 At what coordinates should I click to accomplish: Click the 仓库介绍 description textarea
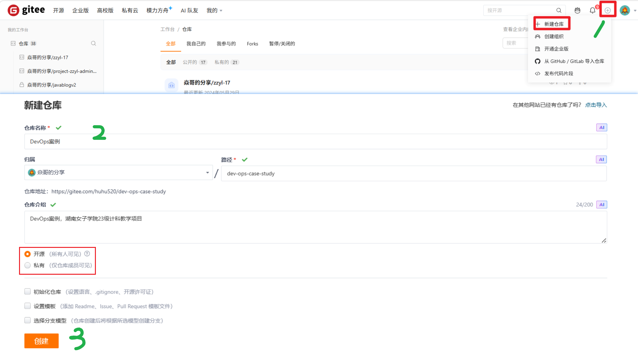point(316,227)
